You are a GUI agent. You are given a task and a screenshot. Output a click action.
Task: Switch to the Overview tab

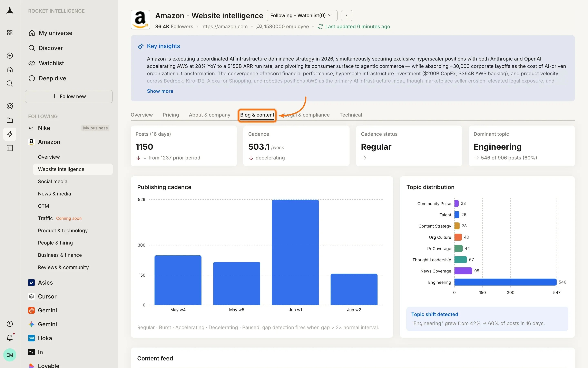[x=142, y=115]
